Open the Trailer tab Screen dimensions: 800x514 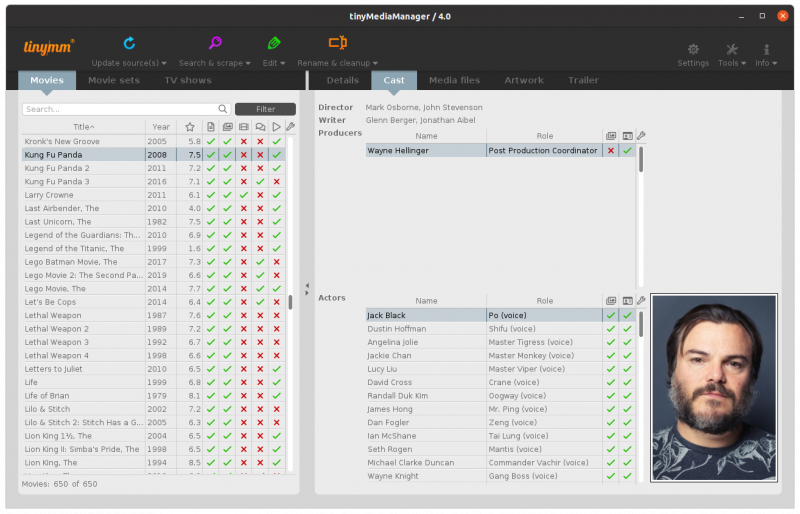coord(583,80)
